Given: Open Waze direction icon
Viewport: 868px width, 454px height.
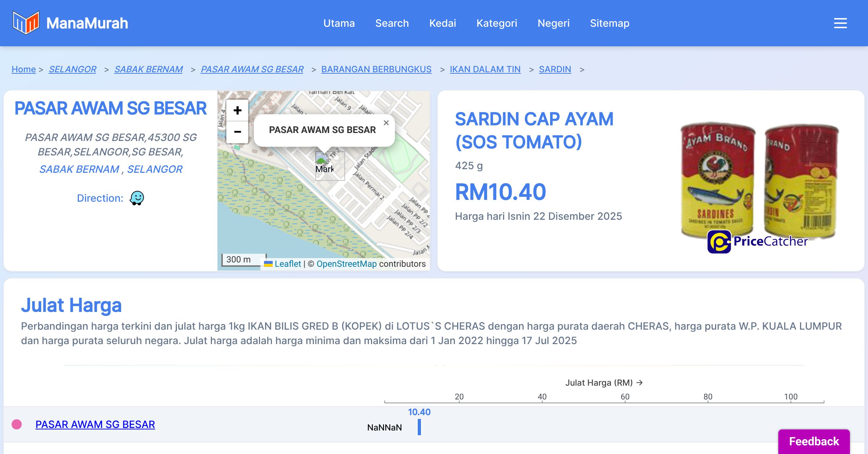Looking at the screenshot, I should [137, 198].
